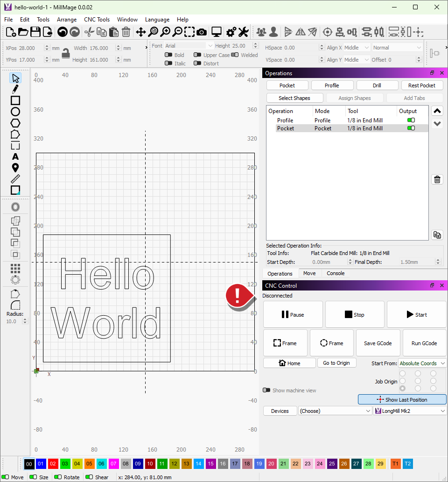Select the Pocket operation row
The width and height of the screenshot is (448, 482).
click(x=327, y=128)
